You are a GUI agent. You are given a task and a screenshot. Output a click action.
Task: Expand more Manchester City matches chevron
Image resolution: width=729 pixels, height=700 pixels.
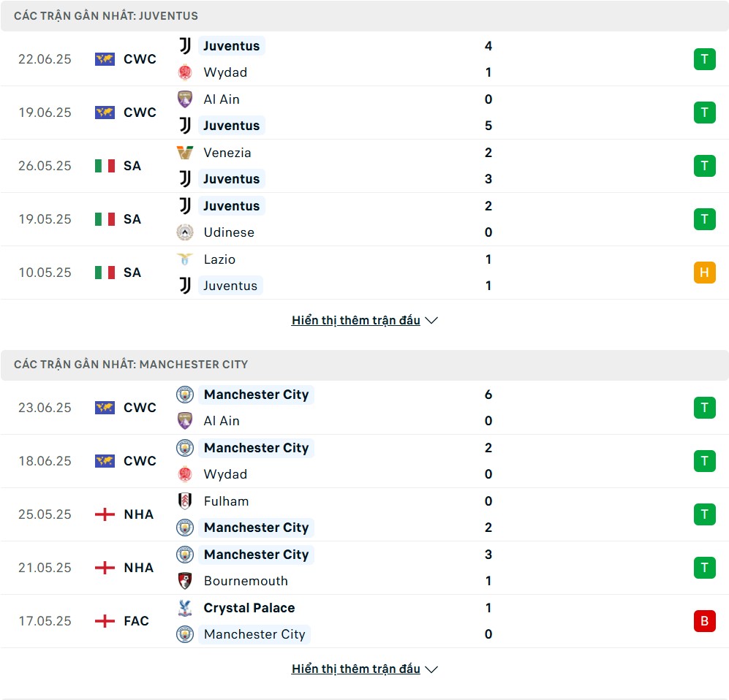pos(431,669)
